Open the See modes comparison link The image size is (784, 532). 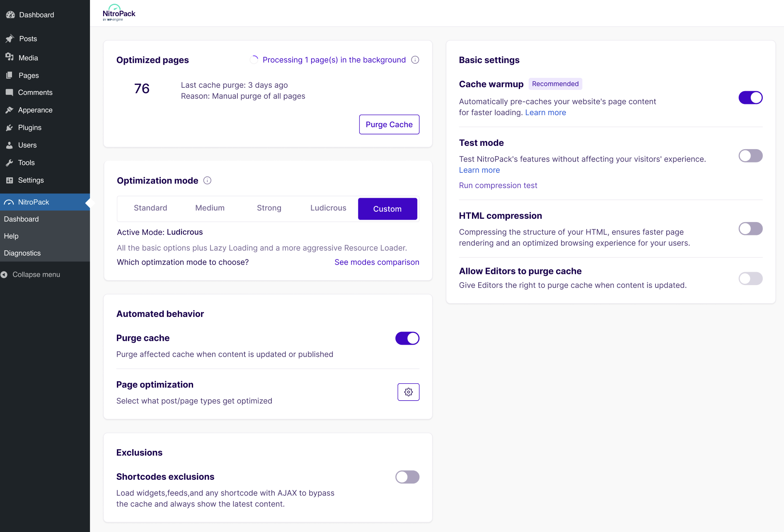coord(377,262)
